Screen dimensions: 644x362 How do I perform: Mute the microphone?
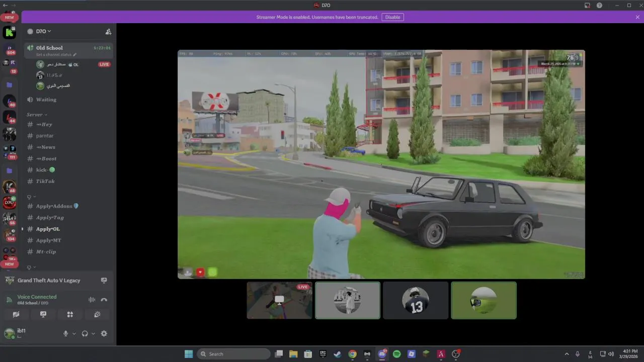[65, 333]
